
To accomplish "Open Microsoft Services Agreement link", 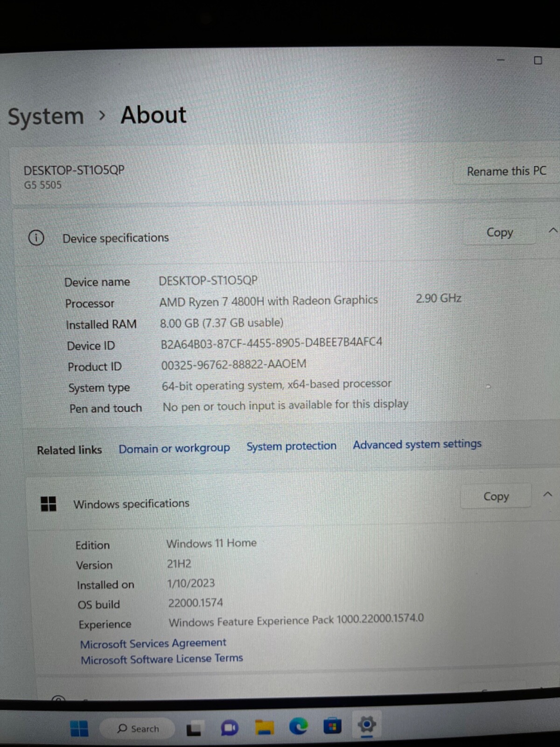I will [x=153, y=643].
